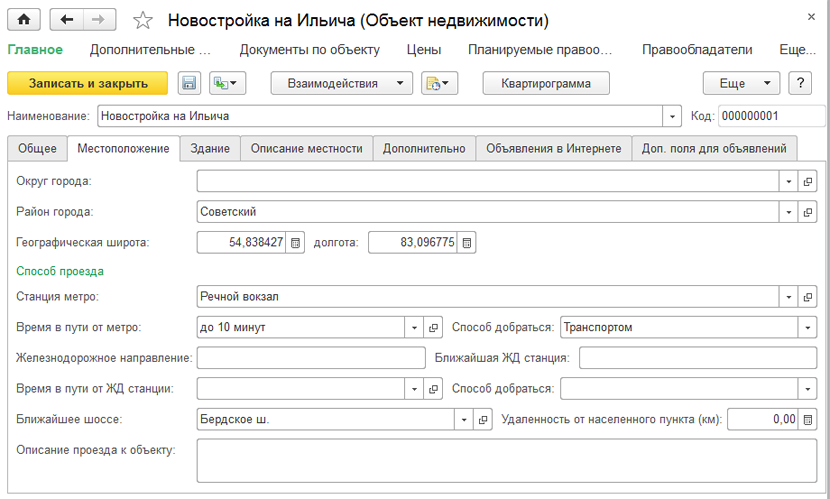
Task: Open calculator for longitude field
Action: pos(467,242)
